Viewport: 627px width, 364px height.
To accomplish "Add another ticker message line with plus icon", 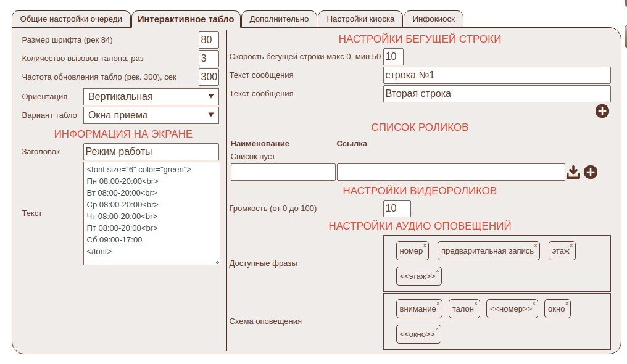I will [602, 111].
